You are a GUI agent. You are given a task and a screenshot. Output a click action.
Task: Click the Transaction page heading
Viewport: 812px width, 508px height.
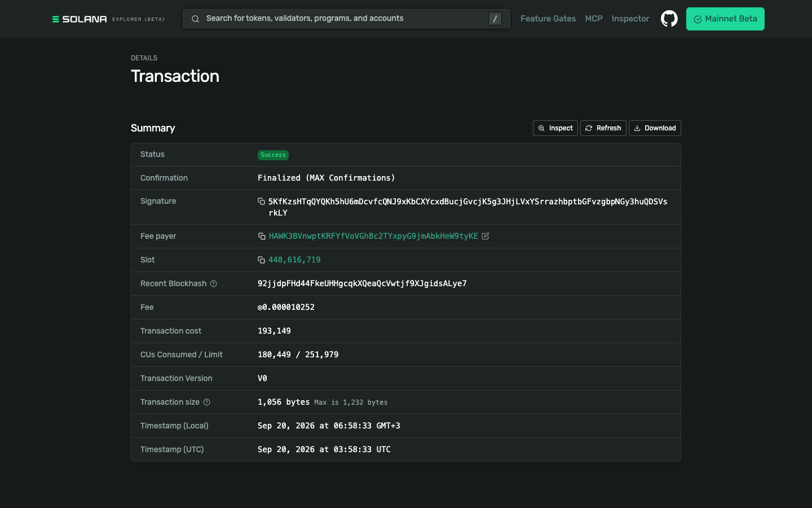coord(175,76)
